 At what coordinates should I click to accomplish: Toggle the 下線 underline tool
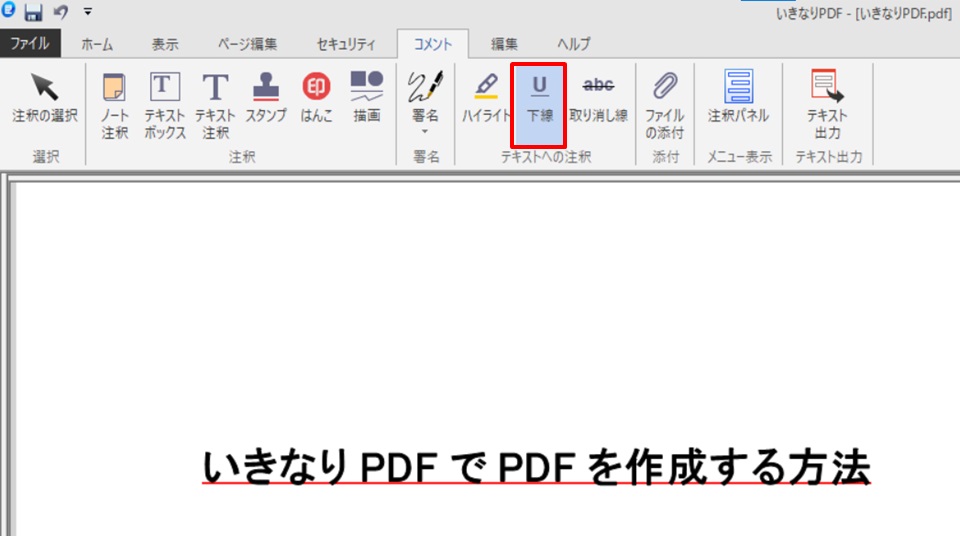click(x=539, y=105)
